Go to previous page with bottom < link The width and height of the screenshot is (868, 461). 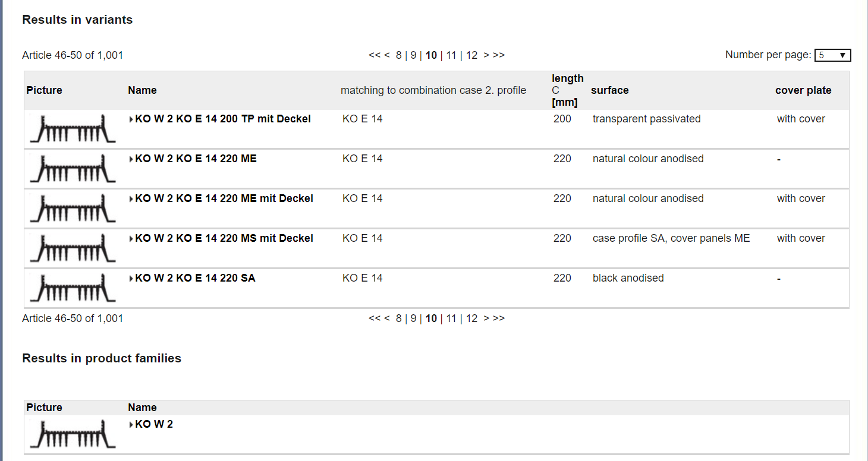click(386, 318)
